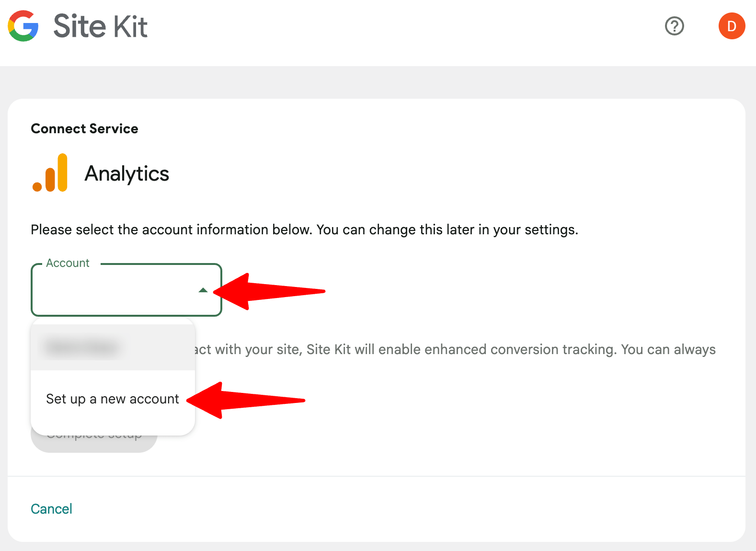Click the 'You can always' text at line end
Viewport: 756px width, 551px height.
[668, 349]
